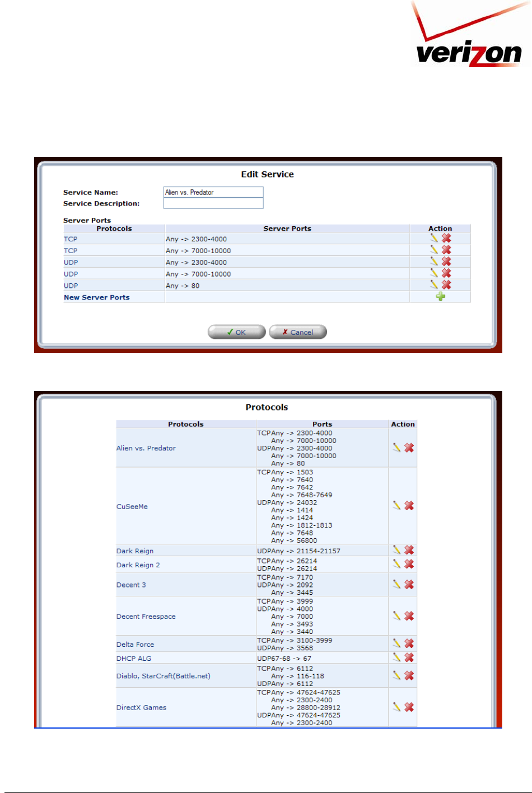532x793 pixels.
Task: Open UDP link for ports 2300-4000
Action: pyautogui.click(x=71, y=263)
